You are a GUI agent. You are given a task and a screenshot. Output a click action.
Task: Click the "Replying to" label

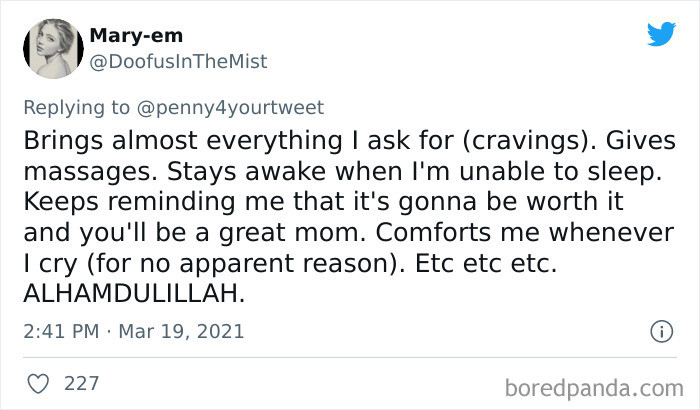click(76, 108)
